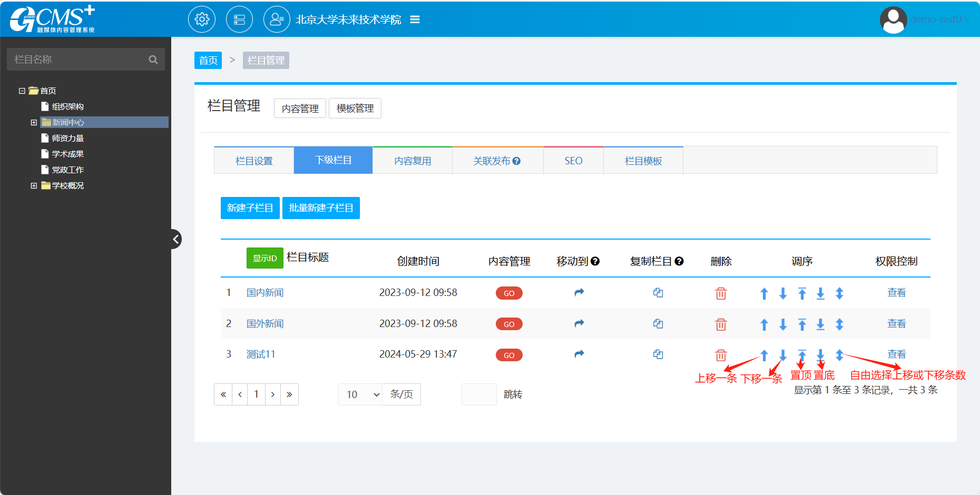Switch to the 栏目设置 tab
The width and height of the screenshot is (980, 495).
point(254,161)
